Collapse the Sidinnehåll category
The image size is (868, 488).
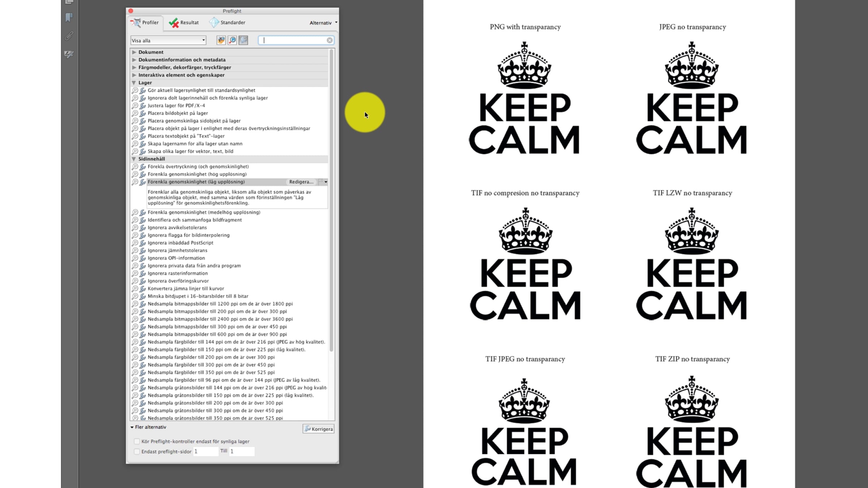point(134,159)
